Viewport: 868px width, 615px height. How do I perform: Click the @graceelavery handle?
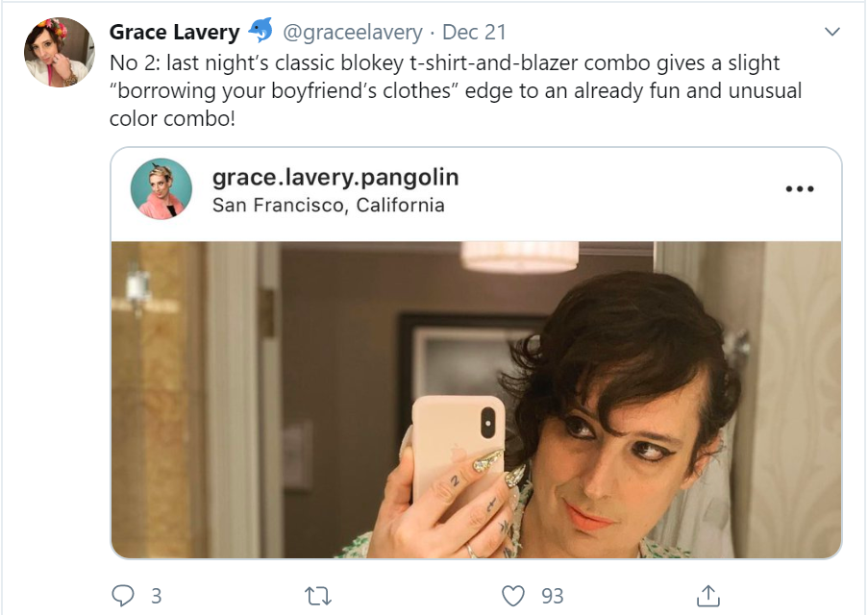[352, 32]
